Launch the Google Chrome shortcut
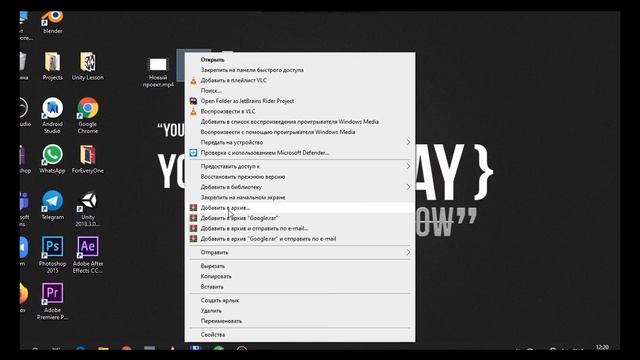This screenshot has height=360, width=640. click(88, 116)
